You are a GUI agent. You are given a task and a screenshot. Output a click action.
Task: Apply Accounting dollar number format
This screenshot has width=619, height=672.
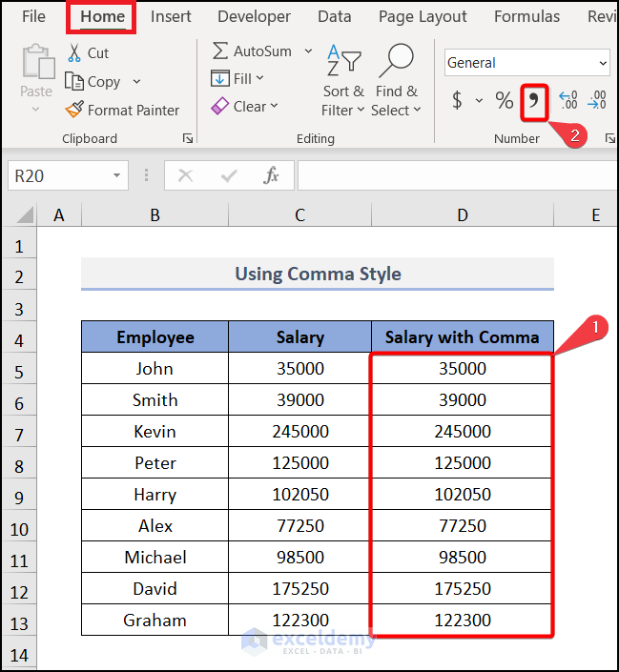click(x=458, y=101)
